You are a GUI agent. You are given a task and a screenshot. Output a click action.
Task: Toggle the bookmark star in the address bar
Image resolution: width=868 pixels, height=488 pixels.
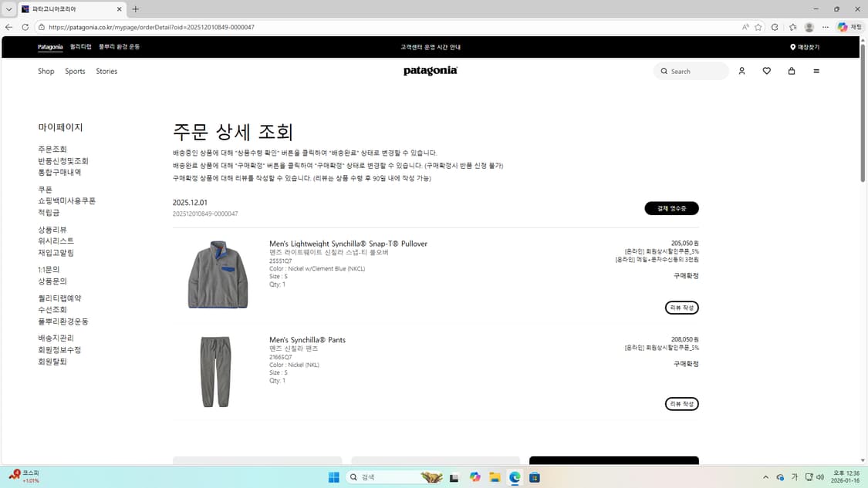point(760,26)
